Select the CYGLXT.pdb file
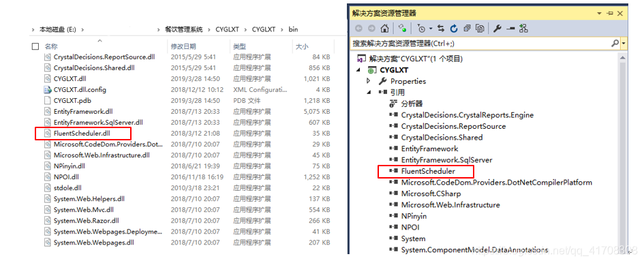 point(72,100)
